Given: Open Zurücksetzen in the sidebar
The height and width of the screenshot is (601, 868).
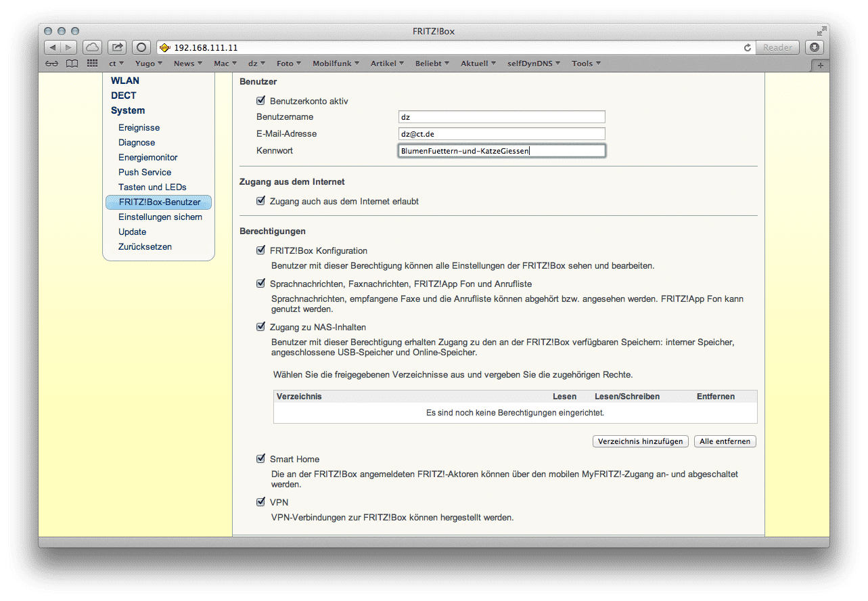Looking at the screenshot, I should pos(145,246).
